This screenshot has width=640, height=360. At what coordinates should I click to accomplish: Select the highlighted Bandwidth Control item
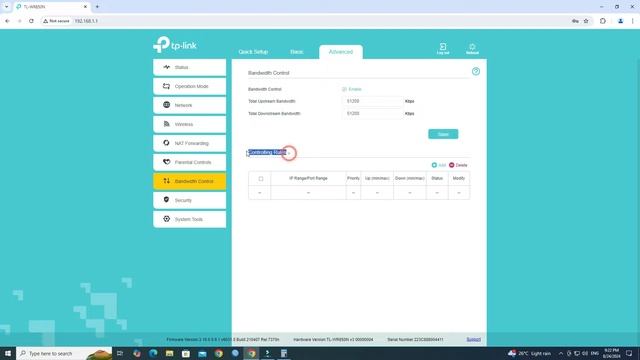(x=189, y=181)
